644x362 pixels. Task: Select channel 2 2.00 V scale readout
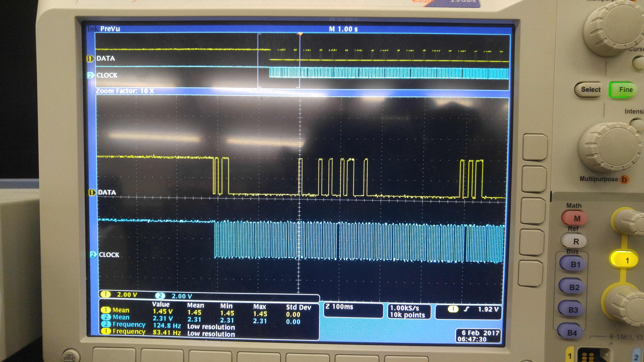coord(174,296)
